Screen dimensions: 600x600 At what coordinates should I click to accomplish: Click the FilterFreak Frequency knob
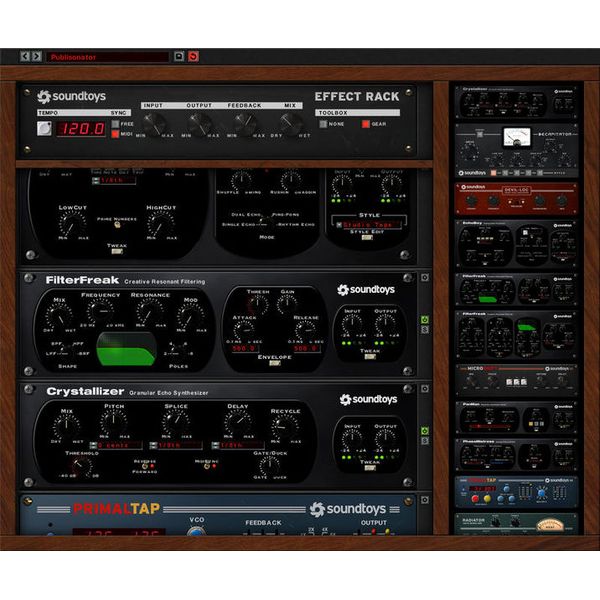[100, 311]
